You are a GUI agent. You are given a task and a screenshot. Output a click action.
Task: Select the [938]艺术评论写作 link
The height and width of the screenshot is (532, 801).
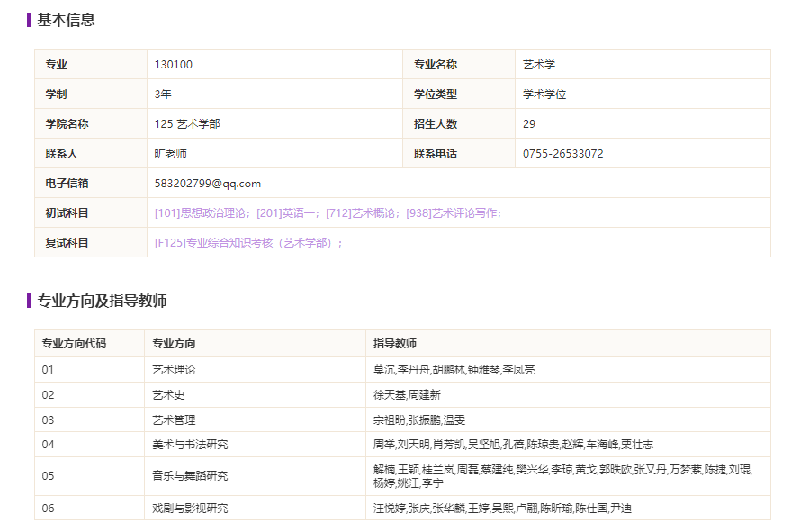point(453,213)
